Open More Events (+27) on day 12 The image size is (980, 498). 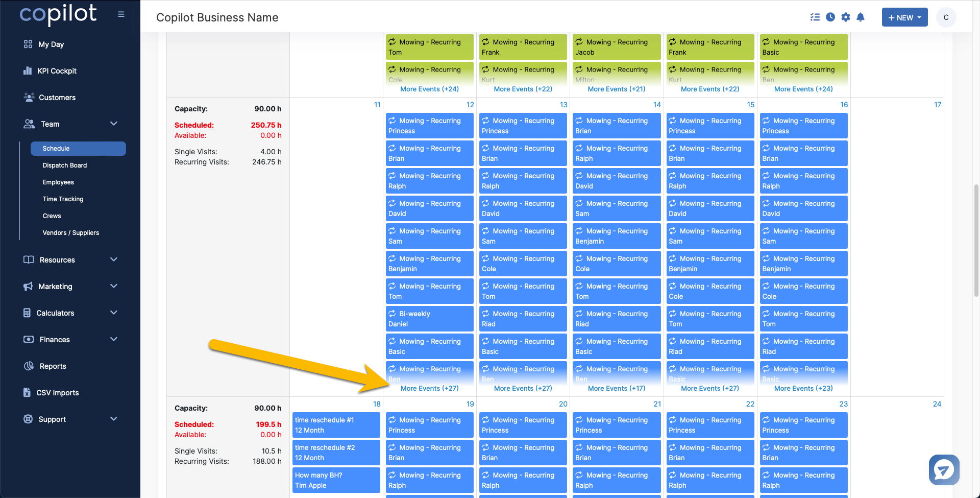(x=430, y=389)
